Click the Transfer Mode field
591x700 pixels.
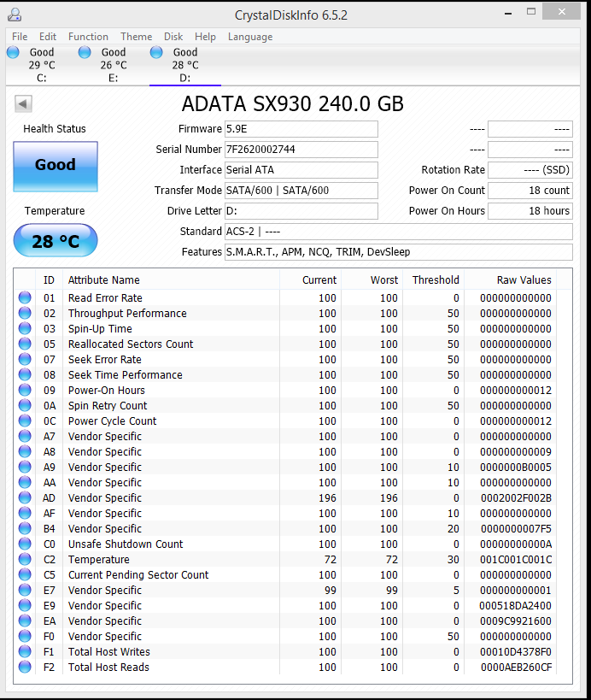(301, 191)
